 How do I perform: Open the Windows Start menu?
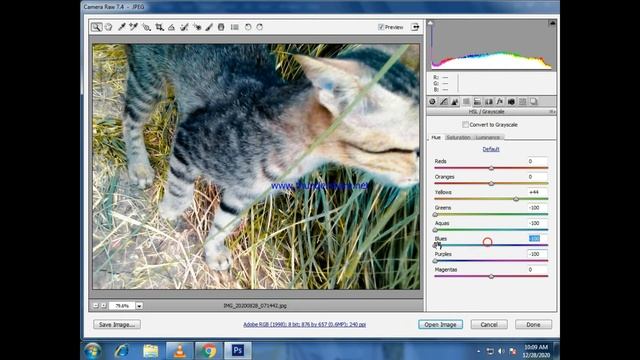[x=92, y=351]
